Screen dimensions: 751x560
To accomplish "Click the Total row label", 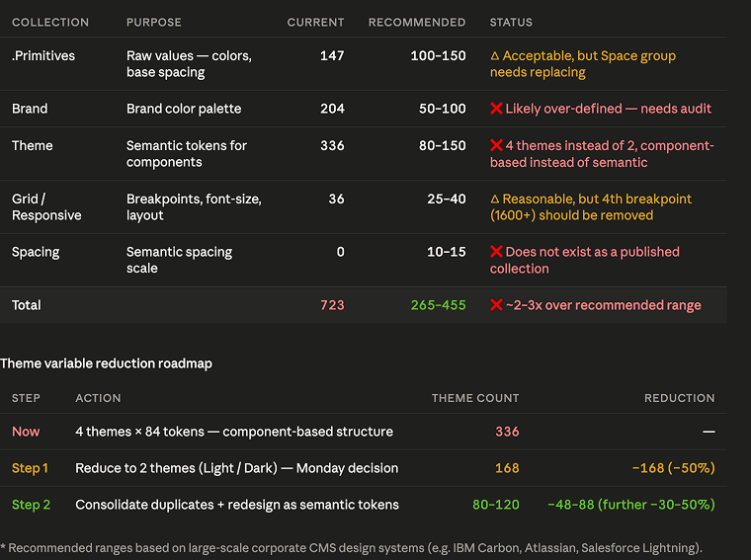I will (27, 305).
